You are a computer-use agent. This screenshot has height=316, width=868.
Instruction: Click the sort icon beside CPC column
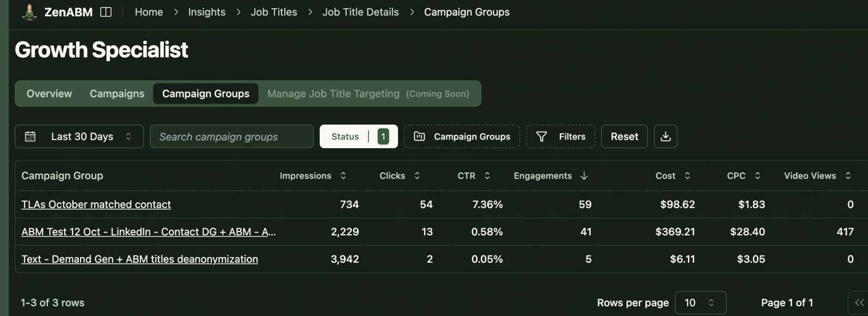[756, 175]
